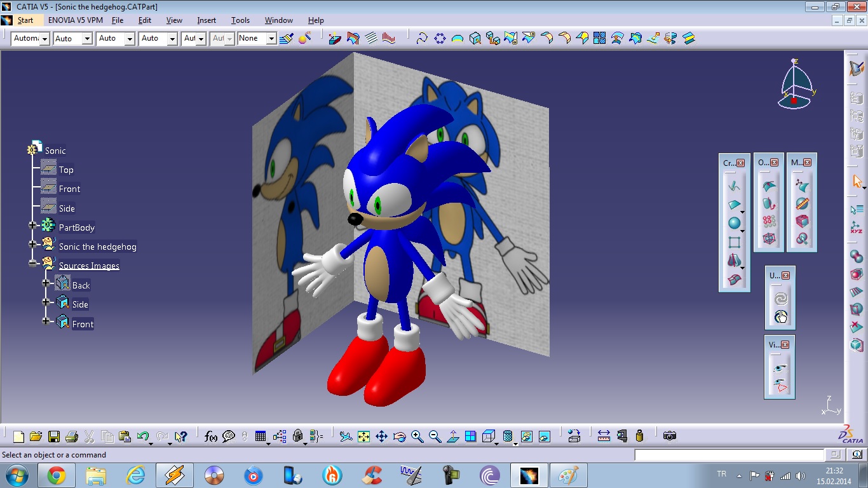Viewport: 868px width, 488px height.
Task: Toggle the Multi-View quad layout icon
Action: tap(470, 437)
